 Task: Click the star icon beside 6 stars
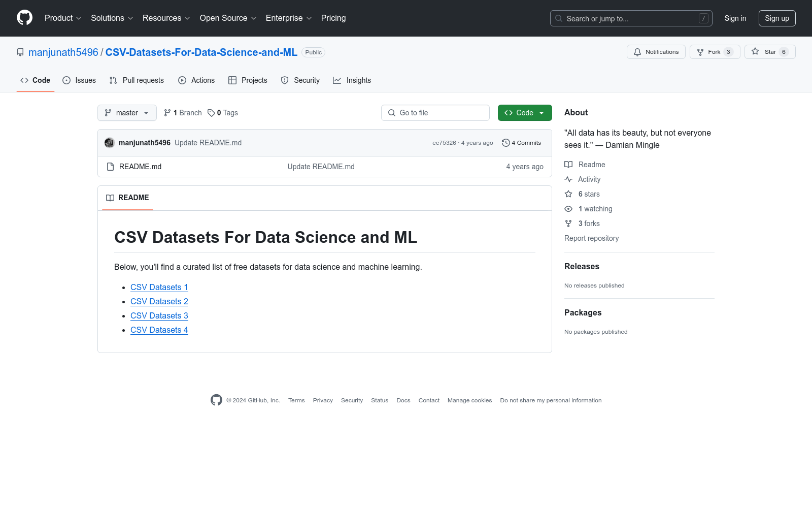tap(568, 194)
